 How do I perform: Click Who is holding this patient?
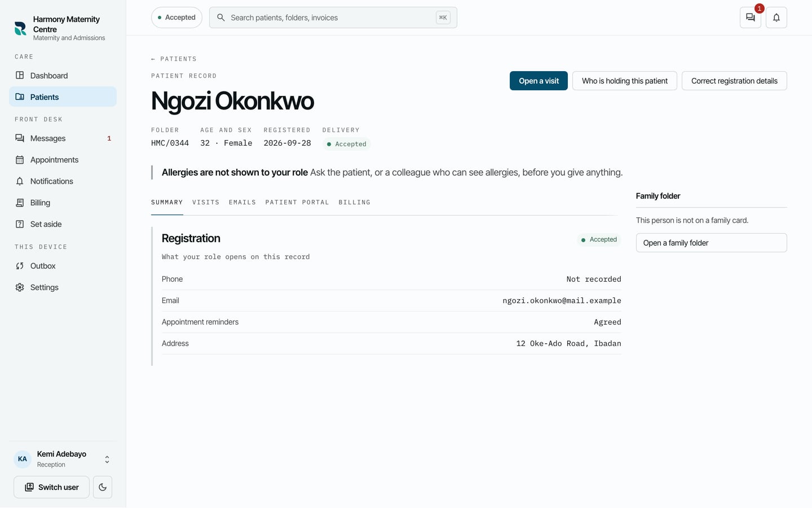click(625, 81)
